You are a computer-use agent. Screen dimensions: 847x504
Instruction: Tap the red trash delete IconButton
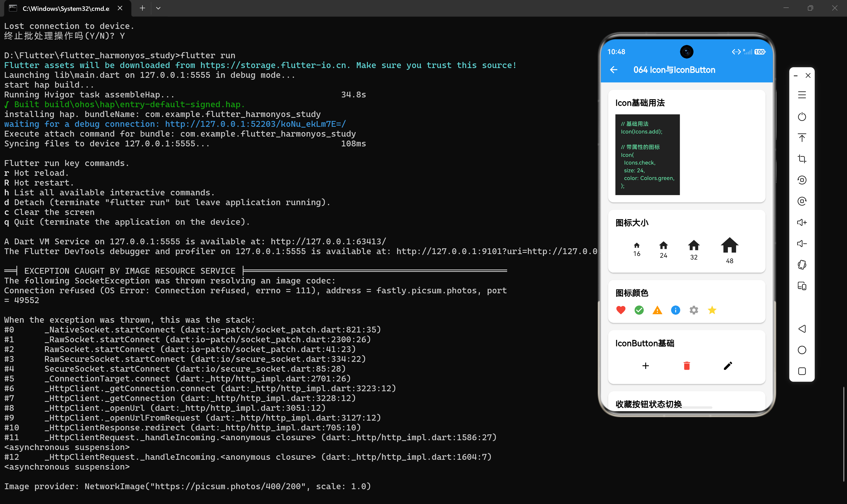pyautogui.click(x=687, y=366)
